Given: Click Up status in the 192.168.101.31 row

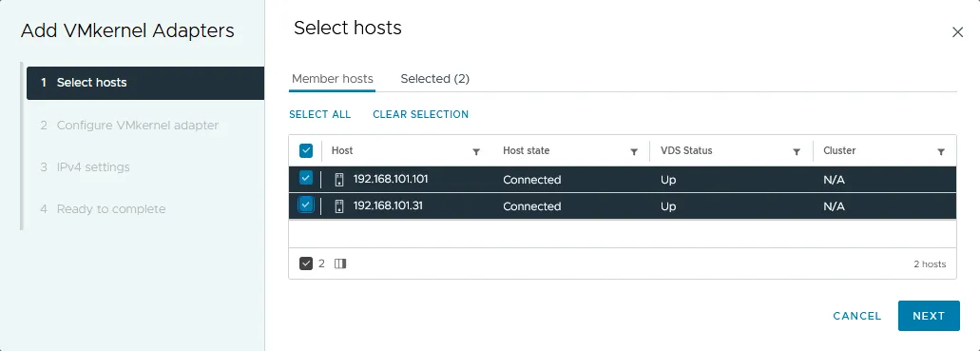Looking at the screenshot, I should [668, 206].
